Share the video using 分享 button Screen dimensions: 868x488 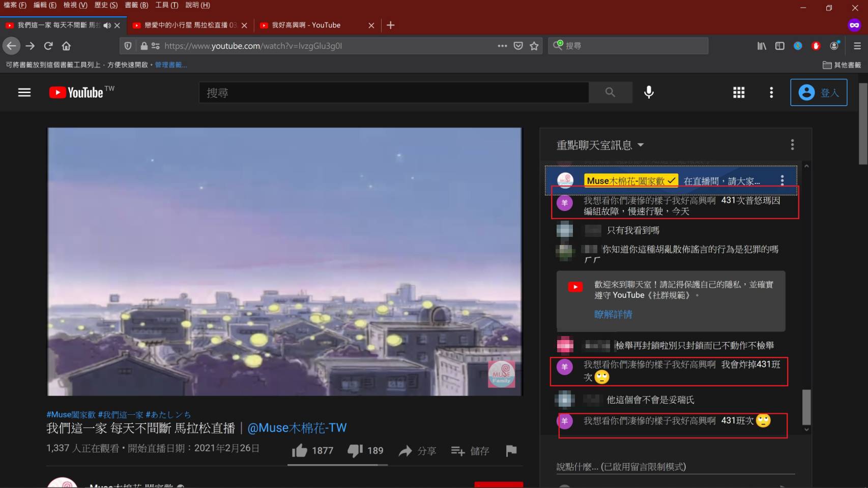(417, 451)
